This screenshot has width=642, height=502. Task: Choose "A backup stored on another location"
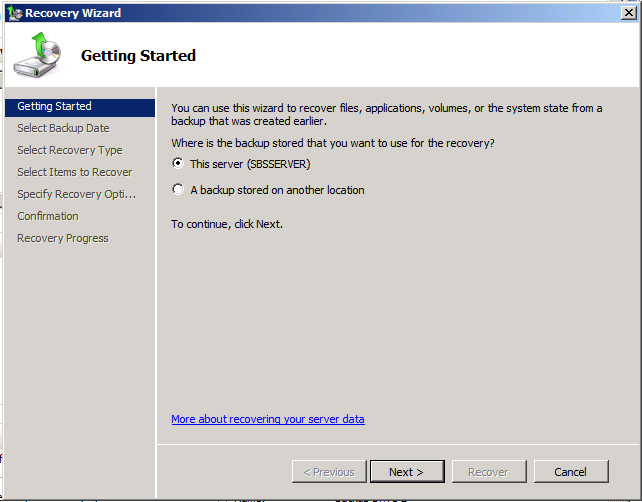coord(178,190)
